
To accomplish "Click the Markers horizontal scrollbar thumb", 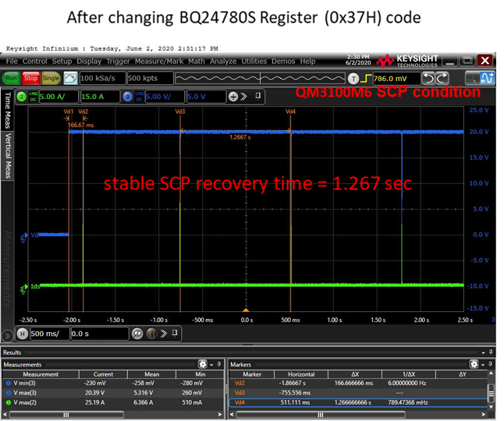I will (320, 415).
